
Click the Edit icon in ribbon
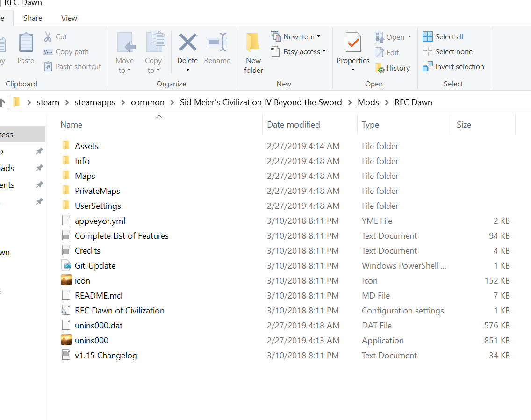379,52
